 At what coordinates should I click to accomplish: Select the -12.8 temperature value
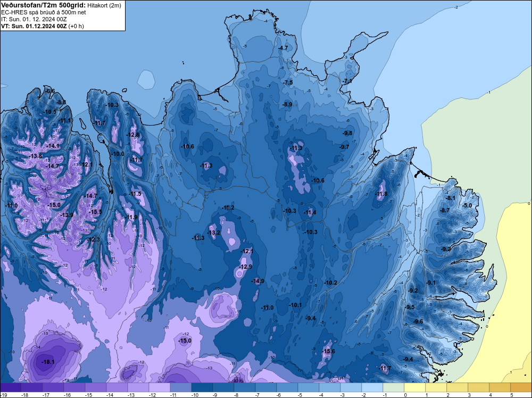[132, 135]
